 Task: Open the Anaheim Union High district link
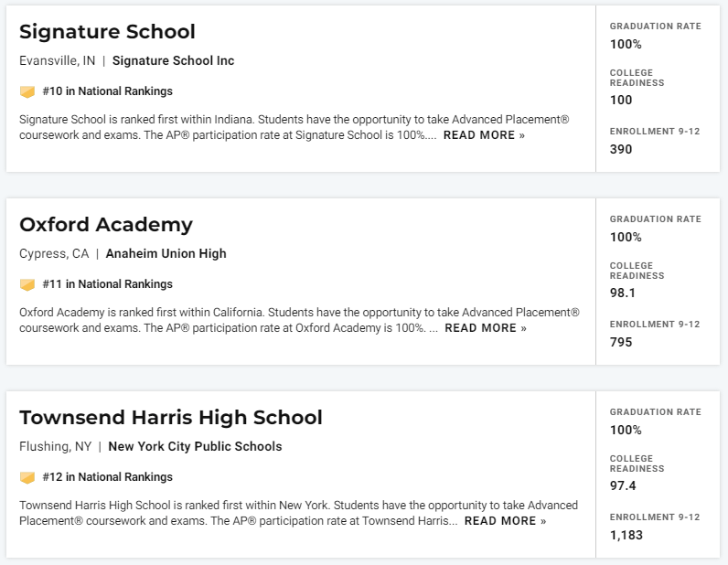166,254
